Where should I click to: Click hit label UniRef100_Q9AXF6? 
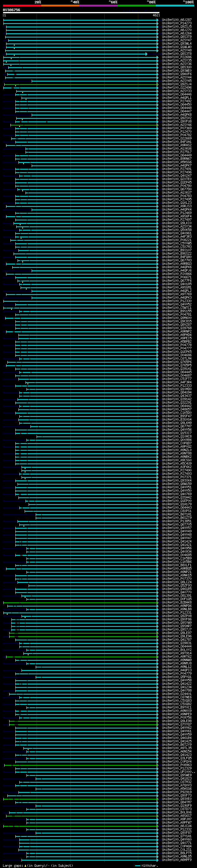[177, 74]
